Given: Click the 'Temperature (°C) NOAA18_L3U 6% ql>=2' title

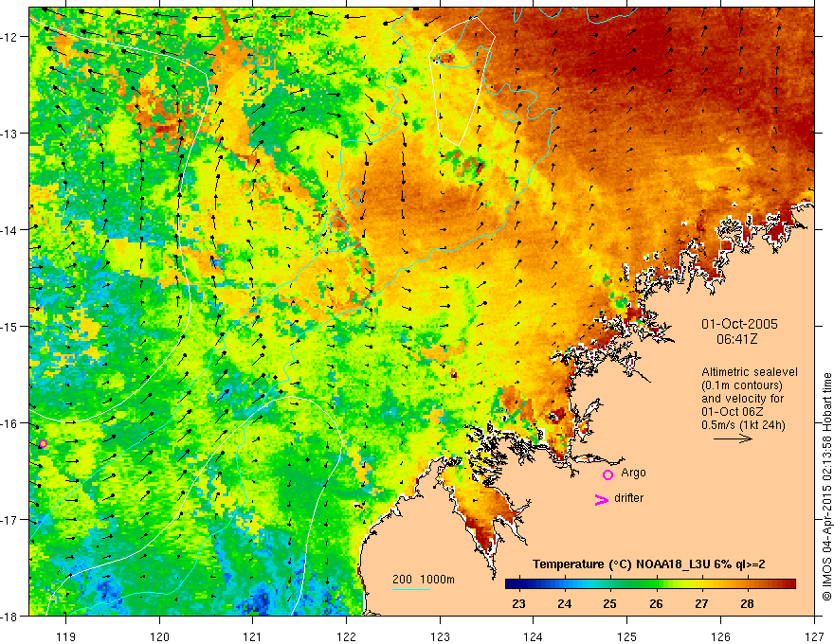Looking at the screenshot, I should coord(649,564).
